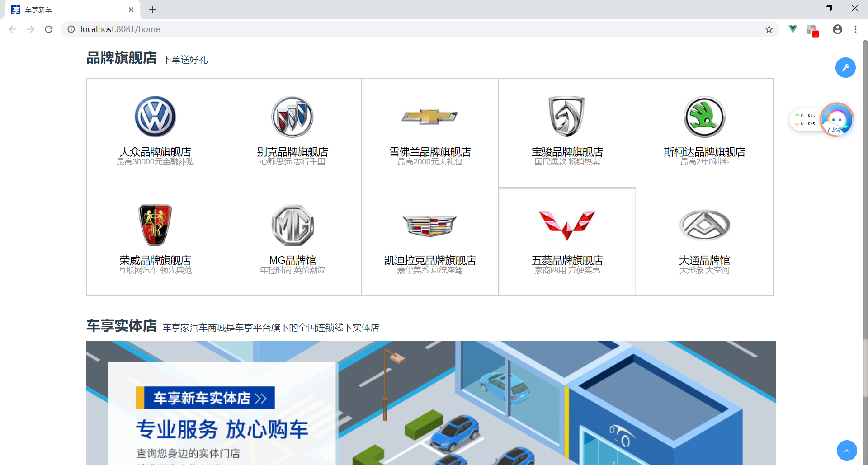
Task: Go back to previous page
Action: click(13, 29)
